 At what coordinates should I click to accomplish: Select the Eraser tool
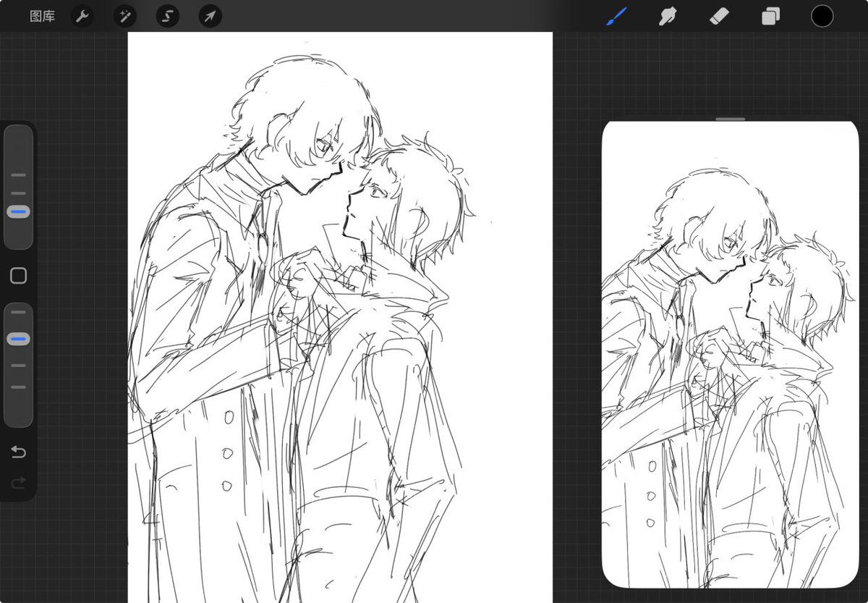pos(718,15)
